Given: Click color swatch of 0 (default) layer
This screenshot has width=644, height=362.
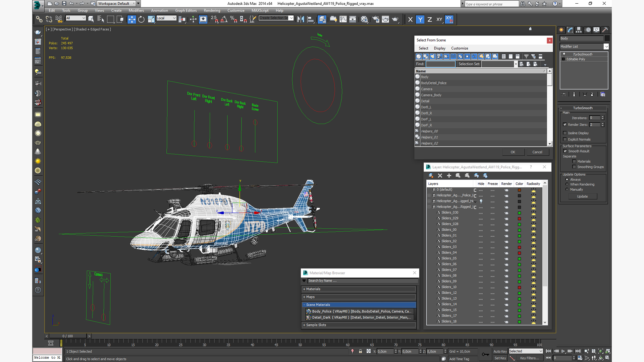Looking at the screenshot, I should pyautogui.click(x=519, y=190).
